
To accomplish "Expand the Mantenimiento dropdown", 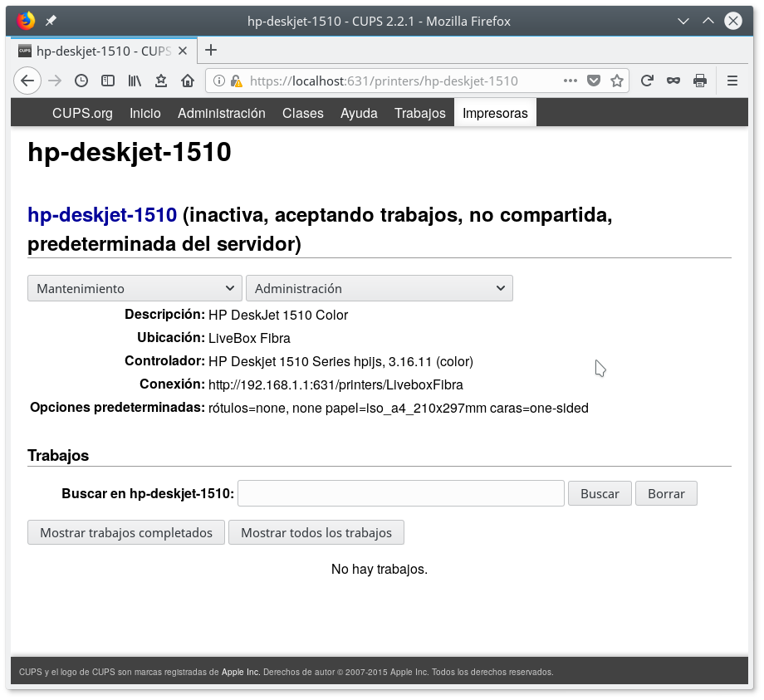I will tap(135, 288).
